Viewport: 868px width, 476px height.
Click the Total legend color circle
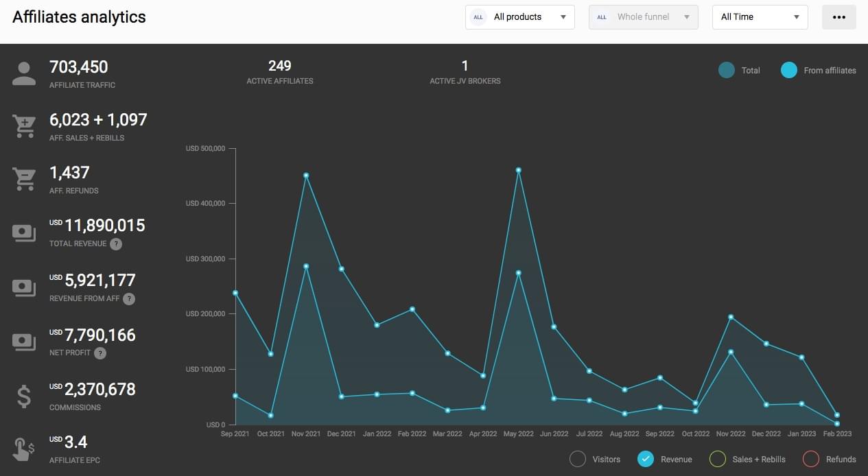pyautogui.click(x=727, y=70)
